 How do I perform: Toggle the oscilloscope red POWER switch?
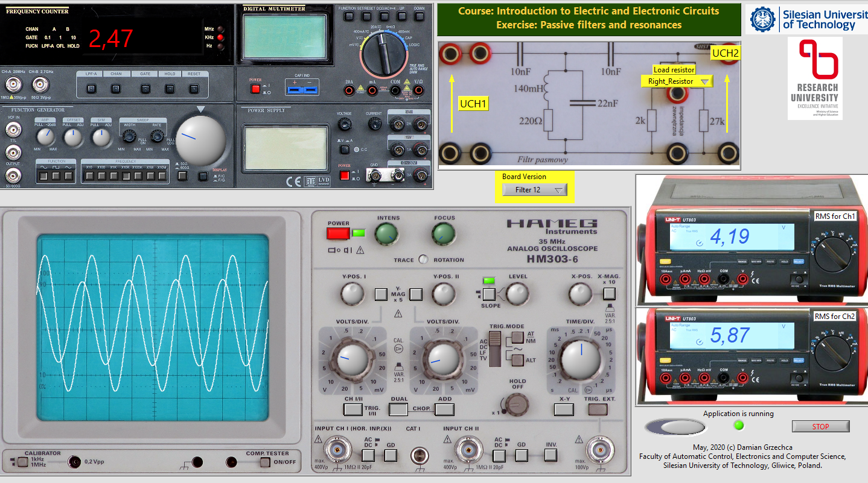pyautogui.click(x=338, y=233)
